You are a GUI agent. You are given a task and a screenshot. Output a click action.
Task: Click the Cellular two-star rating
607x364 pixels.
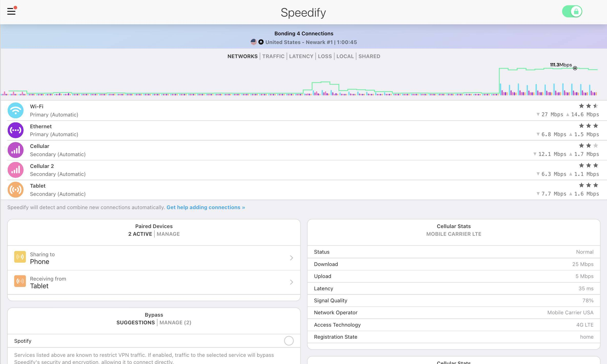pyautogui.click(x=589, y=146)
